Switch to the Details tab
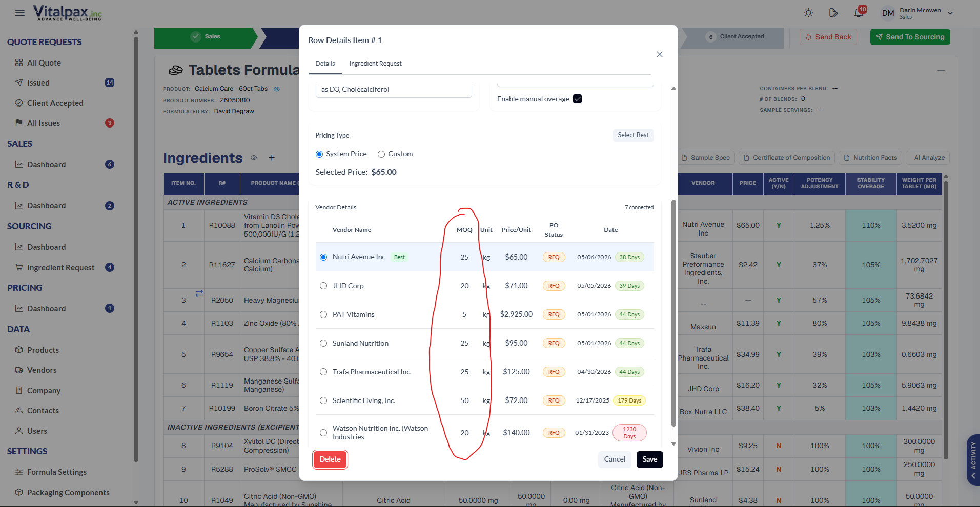 325,64
